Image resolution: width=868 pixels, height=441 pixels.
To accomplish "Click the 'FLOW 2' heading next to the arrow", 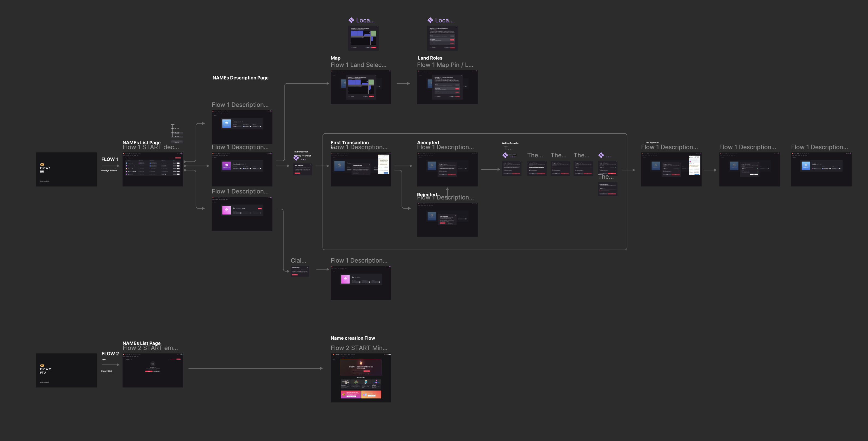I will click(x=110, y=354).
